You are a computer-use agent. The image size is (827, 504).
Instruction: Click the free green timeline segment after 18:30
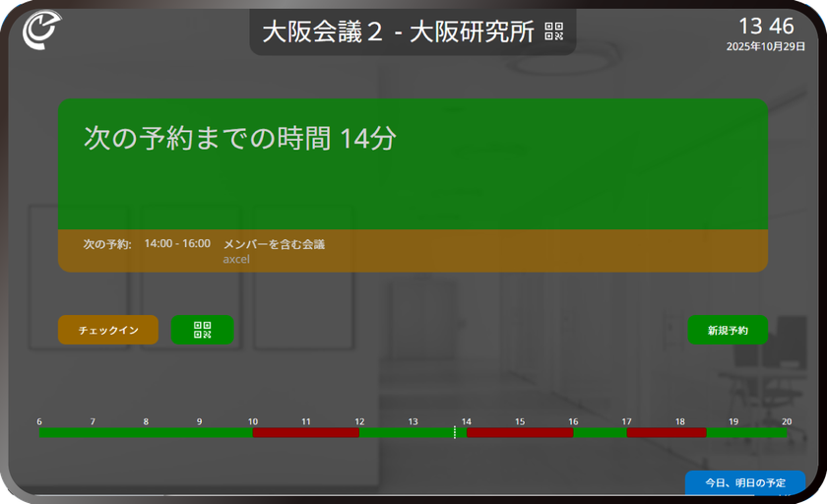(x=747, y=433)
